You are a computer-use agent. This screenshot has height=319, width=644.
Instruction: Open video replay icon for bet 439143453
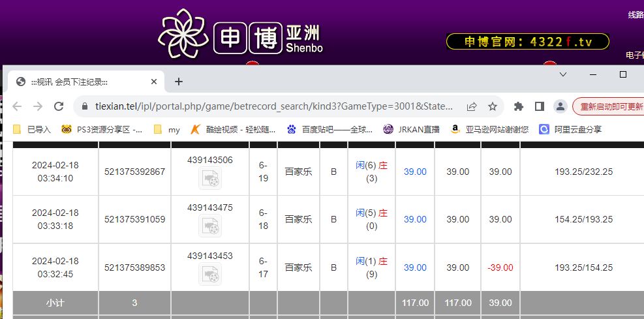pos(210,274)
